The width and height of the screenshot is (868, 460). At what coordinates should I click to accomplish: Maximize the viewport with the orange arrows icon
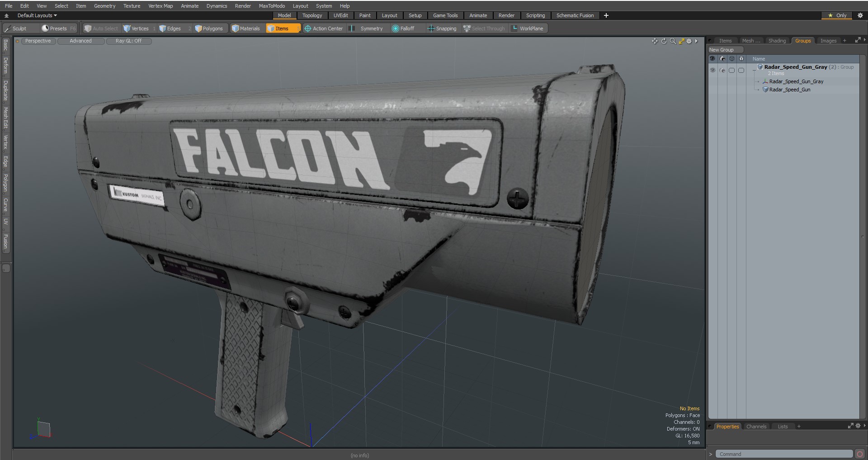(681, 41)
